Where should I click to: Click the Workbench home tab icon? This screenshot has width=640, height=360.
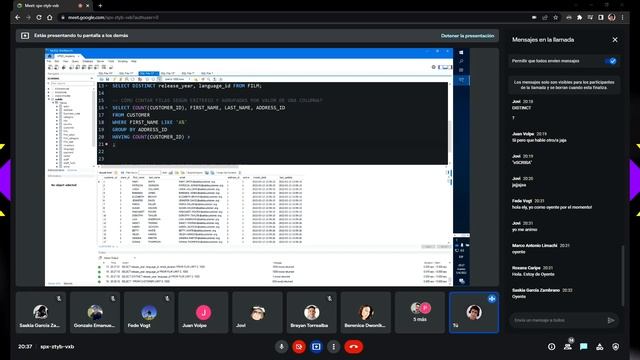click(x=50, y=56)
